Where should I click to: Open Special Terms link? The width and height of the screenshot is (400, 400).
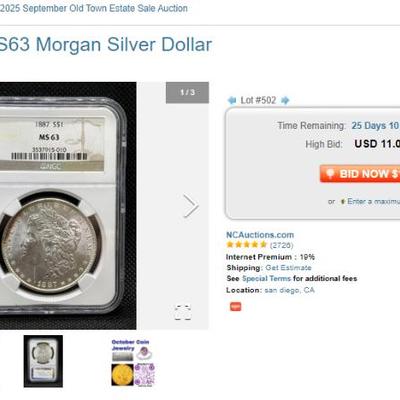pos(266,278)
